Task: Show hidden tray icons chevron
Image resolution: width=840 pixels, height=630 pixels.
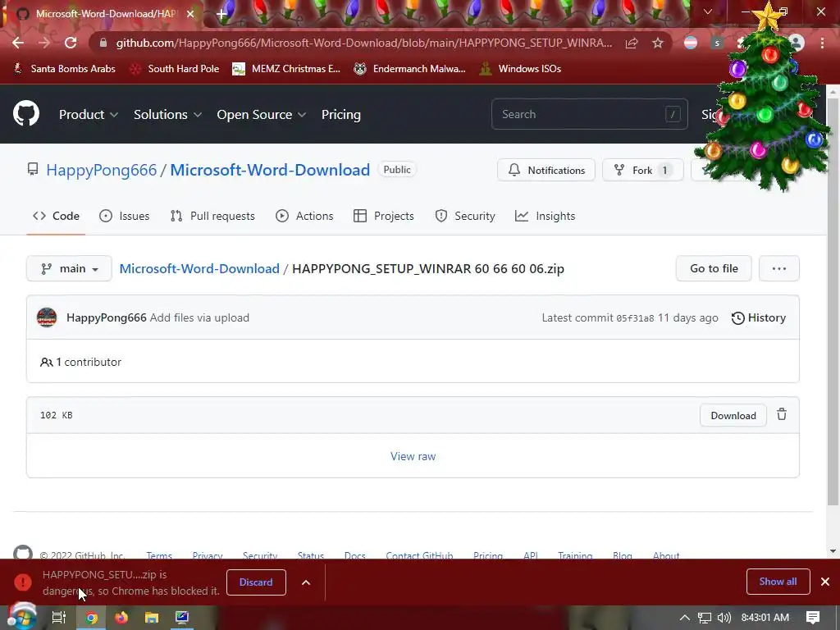Action: tap(685, 618)
